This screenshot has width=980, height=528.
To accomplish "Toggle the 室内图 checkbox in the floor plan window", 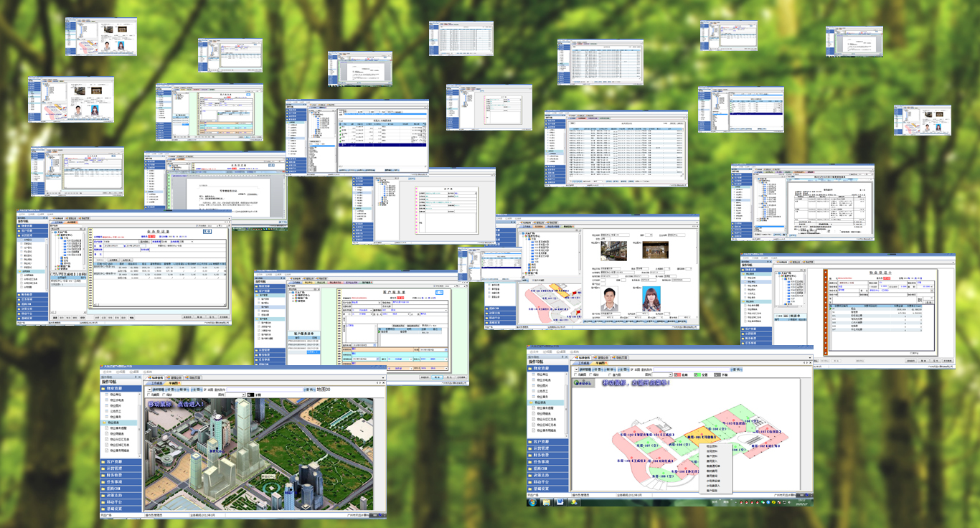I will point(608,374).
